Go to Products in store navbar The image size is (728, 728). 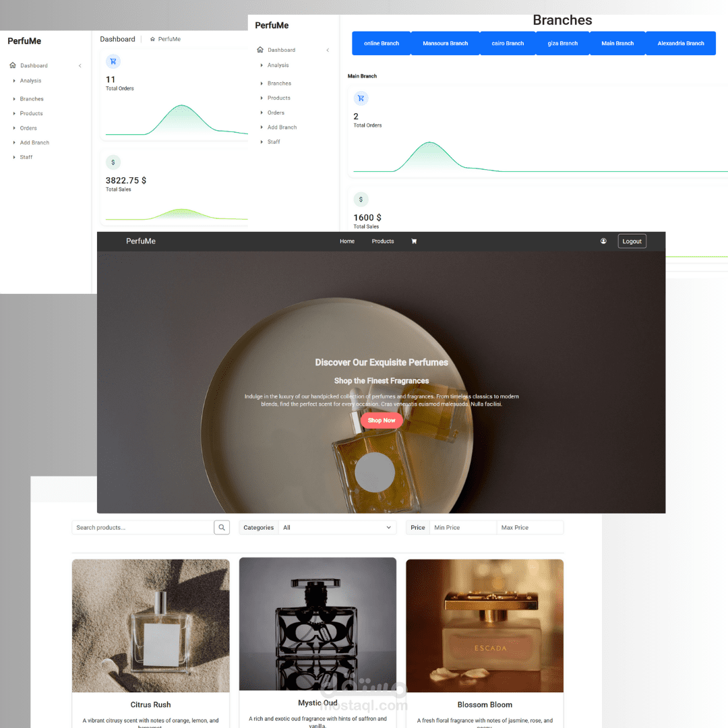coord(383,241)
